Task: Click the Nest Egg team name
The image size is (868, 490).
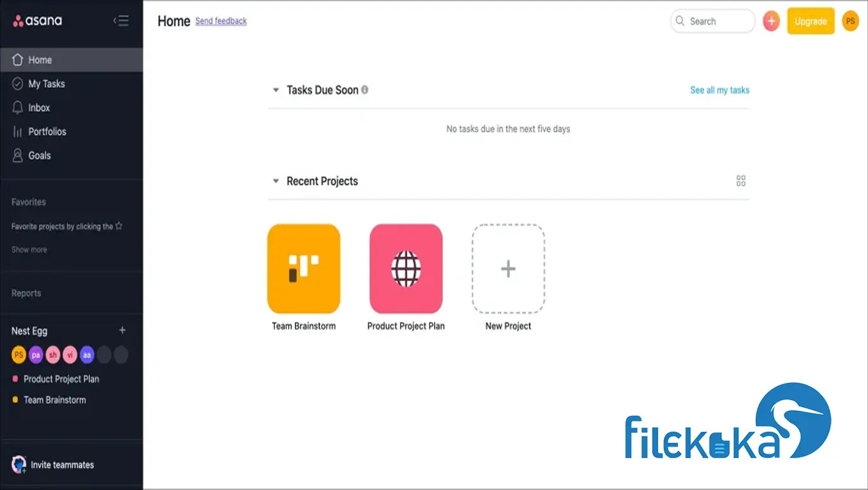Action: (x=29, y=331)
